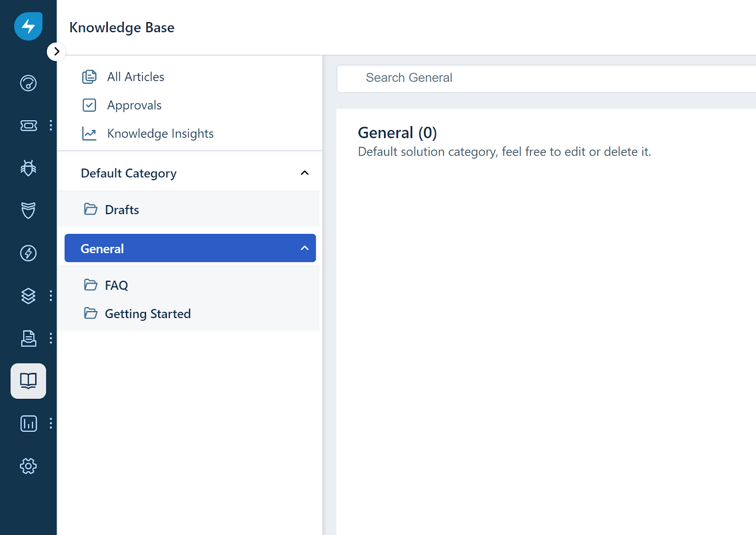Select the Getting Started folder
The height and width of the screenshot is (535, 756).
(x=147, y=314)
